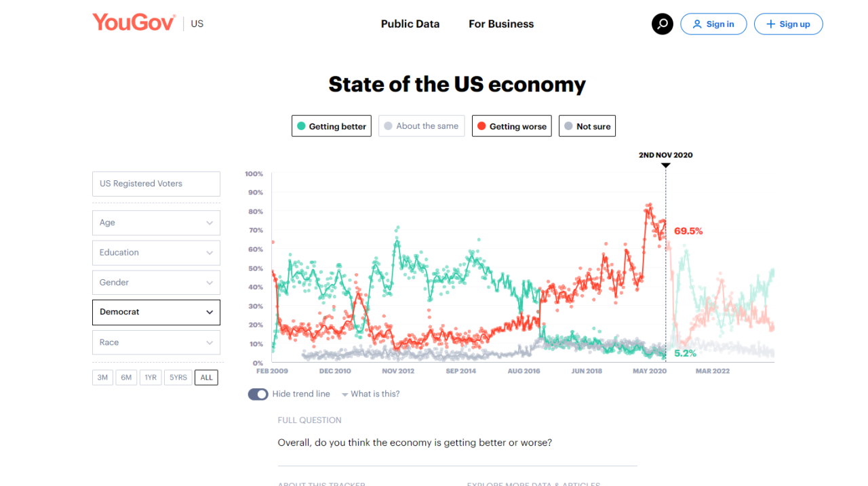868x486 pixels.
Task: Toggle the Getting better series
Action: click(332, 126)
